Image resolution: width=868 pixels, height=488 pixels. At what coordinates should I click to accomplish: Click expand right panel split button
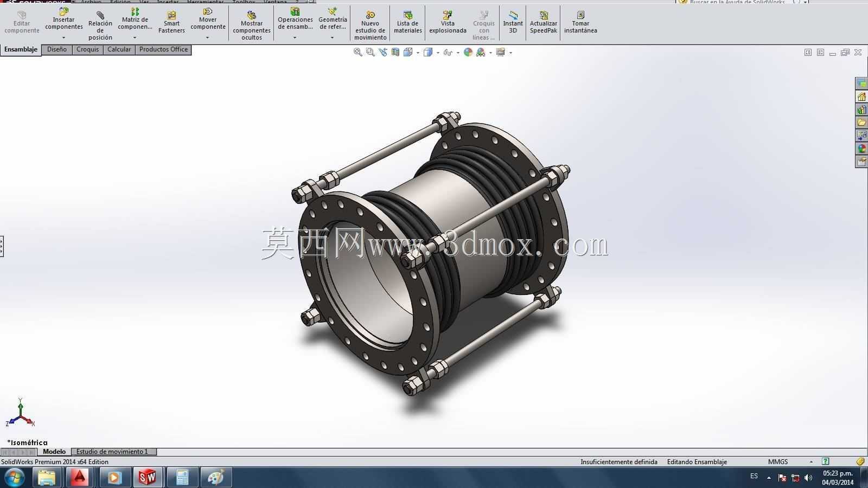820,53
